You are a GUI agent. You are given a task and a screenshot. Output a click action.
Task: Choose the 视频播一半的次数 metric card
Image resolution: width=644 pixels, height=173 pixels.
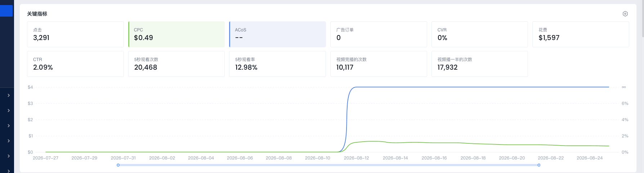(480, 64)
